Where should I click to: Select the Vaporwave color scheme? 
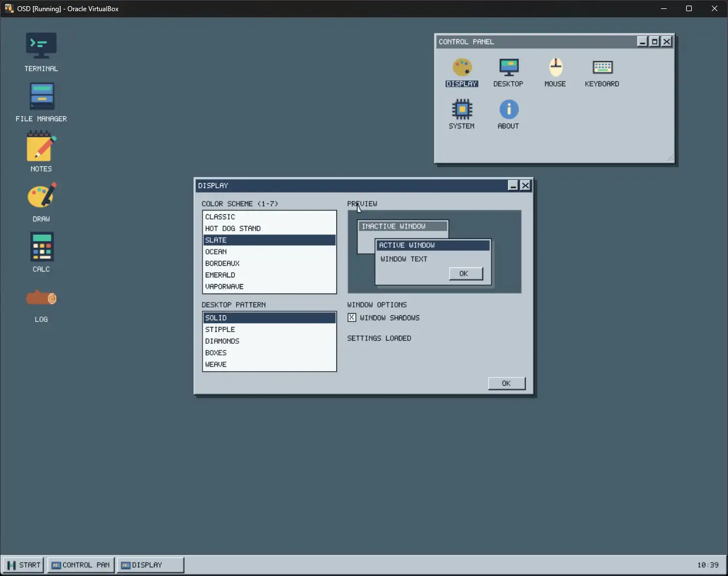[x=269, y=287]
